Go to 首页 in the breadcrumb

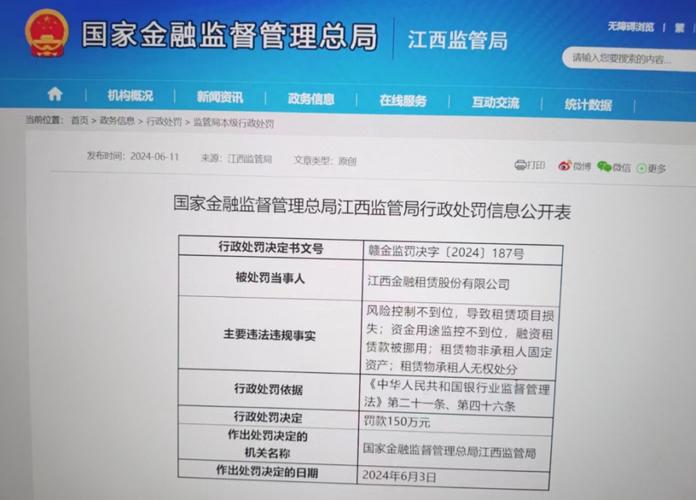point(80,120)
